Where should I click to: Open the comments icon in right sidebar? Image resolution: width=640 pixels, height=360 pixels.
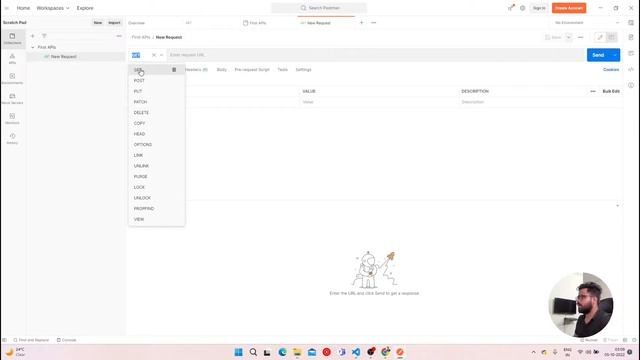point(631,53)
